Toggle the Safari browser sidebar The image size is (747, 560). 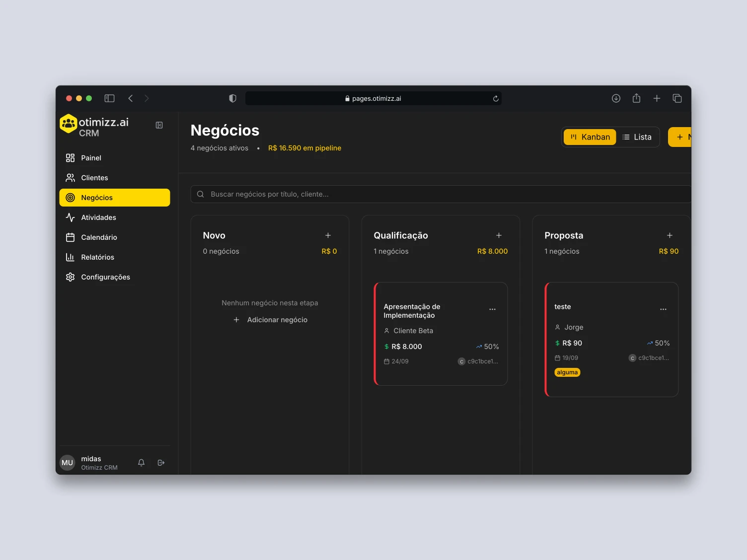109,98
